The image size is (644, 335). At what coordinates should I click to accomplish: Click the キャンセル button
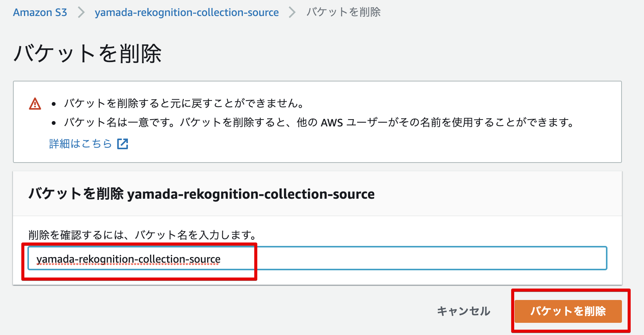point(464,311)
